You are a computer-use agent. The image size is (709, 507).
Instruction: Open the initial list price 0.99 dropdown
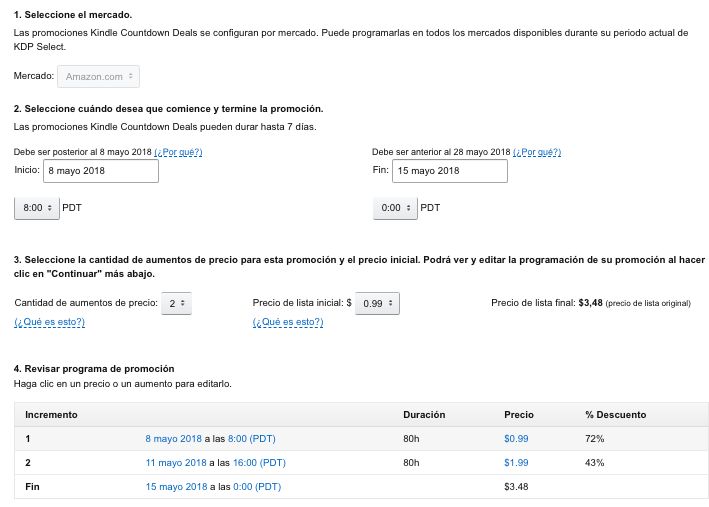click(x=377, y=303)
